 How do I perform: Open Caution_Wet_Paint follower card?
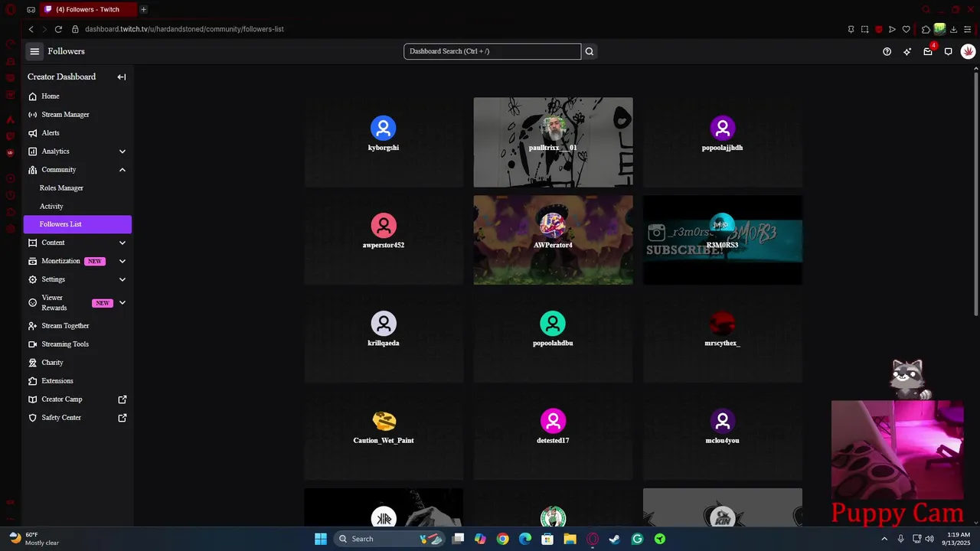pyautogui.click(x=384, y=435)
